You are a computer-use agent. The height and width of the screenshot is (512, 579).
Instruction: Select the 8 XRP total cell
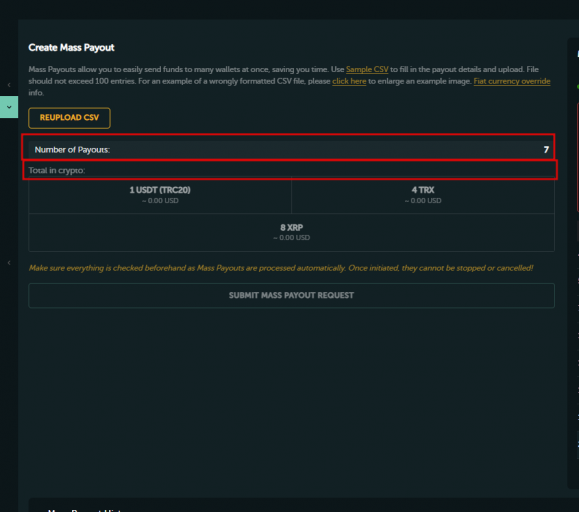[291, 233]
